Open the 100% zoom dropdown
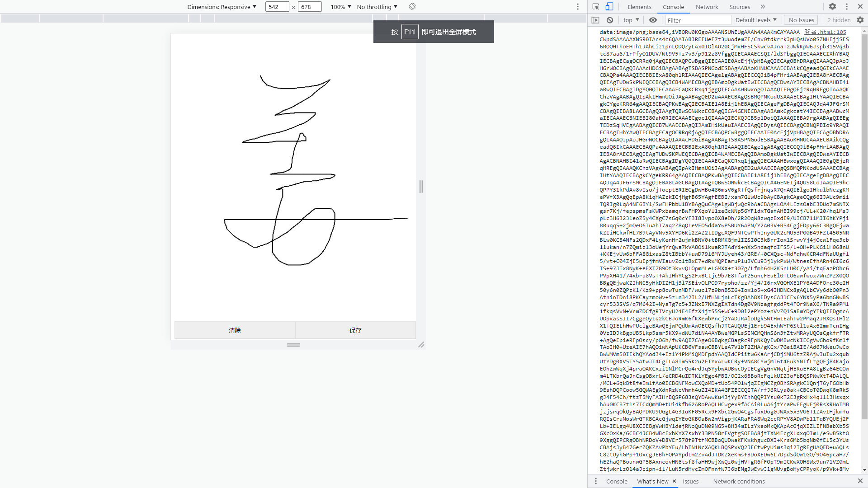 coord(341,7)
